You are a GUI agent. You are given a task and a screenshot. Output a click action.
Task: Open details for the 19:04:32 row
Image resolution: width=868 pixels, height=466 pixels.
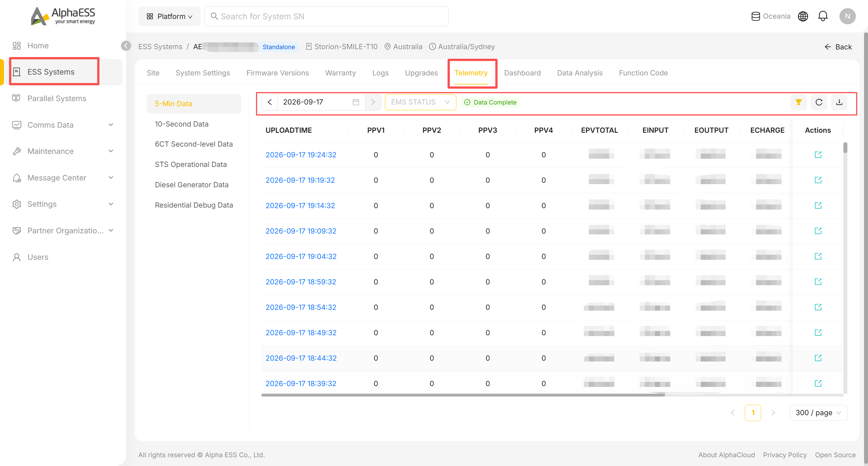818,256
